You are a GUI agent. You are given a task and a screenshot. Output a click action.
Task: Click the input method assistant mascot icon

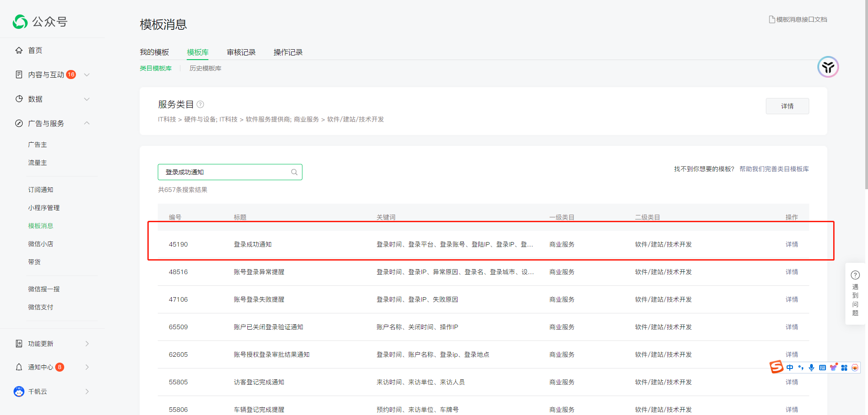[855, 368]
